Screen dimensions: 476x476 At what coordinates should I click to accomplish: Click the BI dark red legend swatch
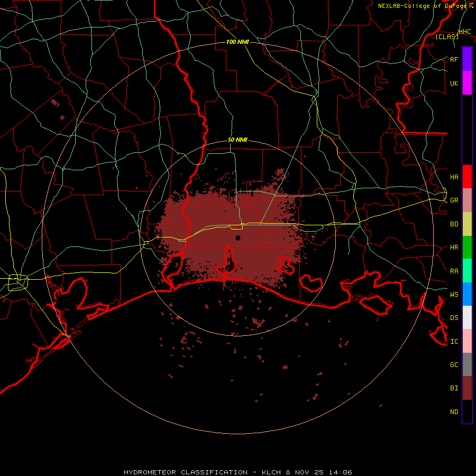click(467, 388)
